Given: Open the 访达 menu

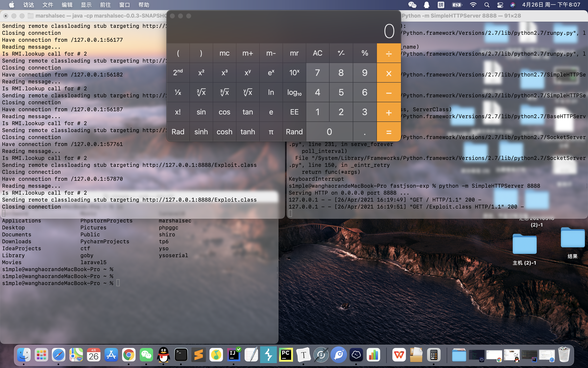Looking at the screenshot, I should 29,5.
